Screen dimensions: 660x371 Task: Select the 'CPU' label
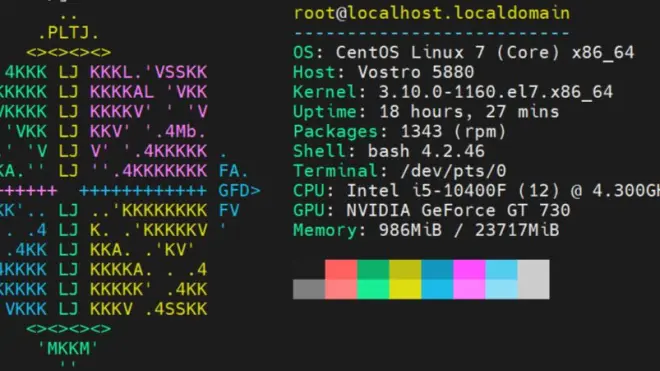coord(309,191)
